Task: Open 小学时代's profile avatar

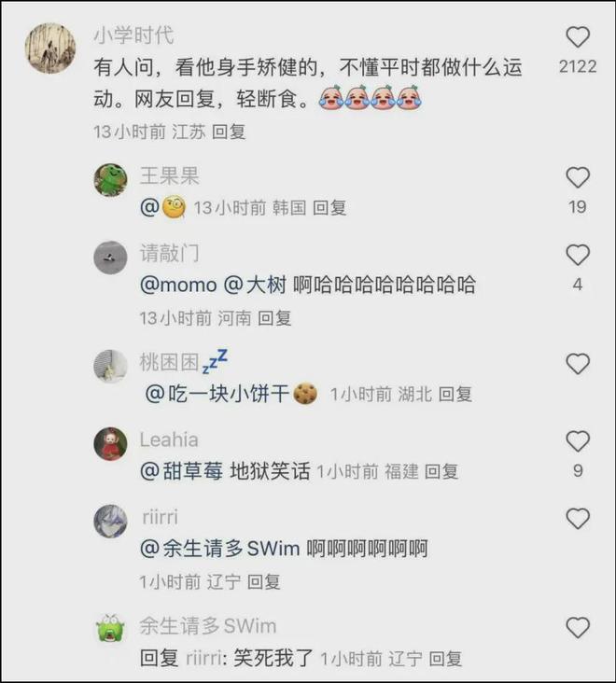Action: click(50, 48)
